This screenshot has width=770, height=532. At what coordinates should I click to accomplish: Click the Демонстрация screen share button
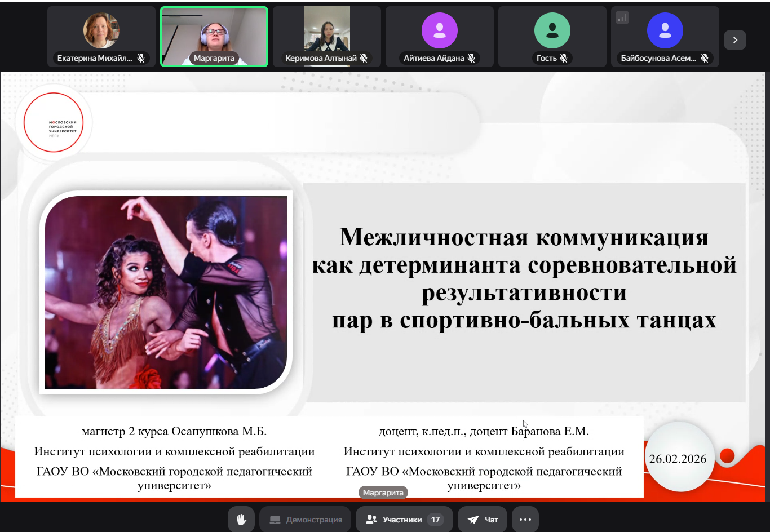pyautogui.click(x=305, y=520)
